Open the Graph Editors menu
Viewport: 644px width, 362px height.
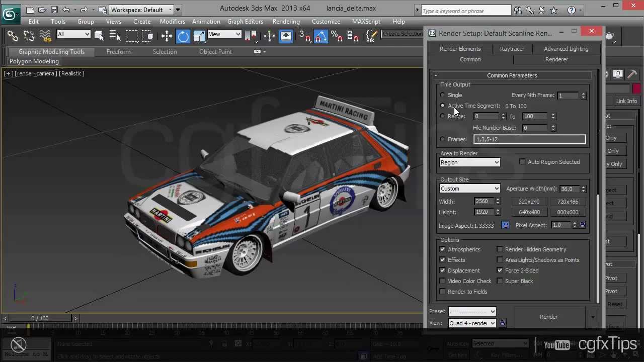(245, 22)
